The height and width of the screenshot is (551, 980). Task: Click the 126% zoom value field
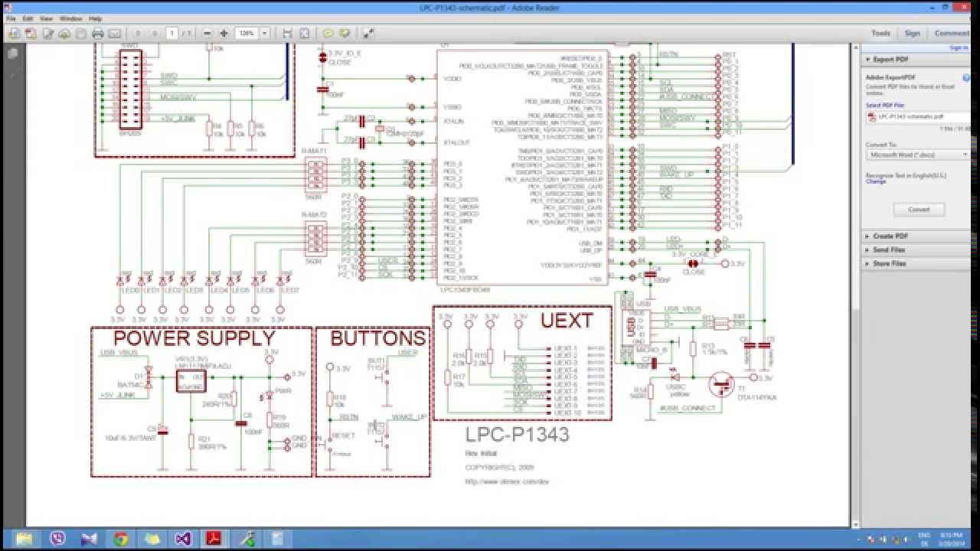click(246, 34)
